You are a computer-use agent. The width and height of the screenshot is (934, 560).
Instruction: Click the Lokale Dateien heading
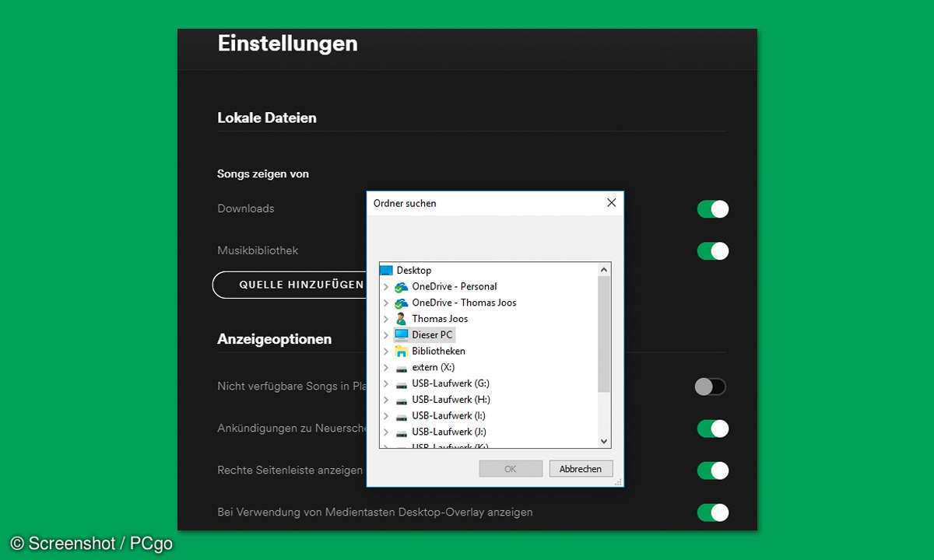point(267,118)
